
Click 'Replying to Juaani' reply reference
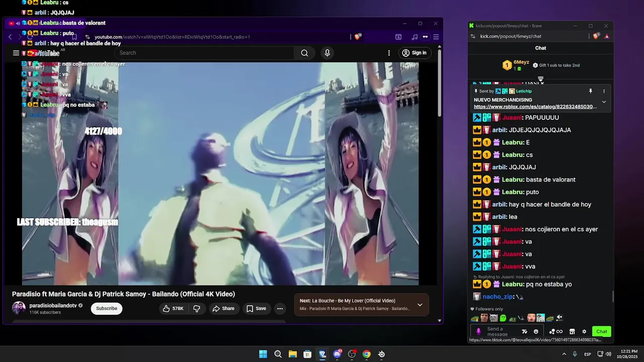(519, 277)
